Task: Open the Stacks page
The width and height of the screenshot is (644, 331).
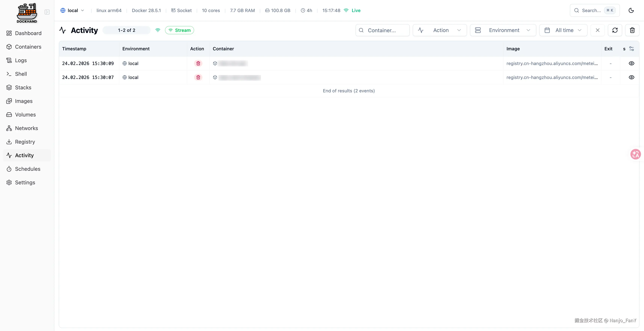Action: point(23,88)
